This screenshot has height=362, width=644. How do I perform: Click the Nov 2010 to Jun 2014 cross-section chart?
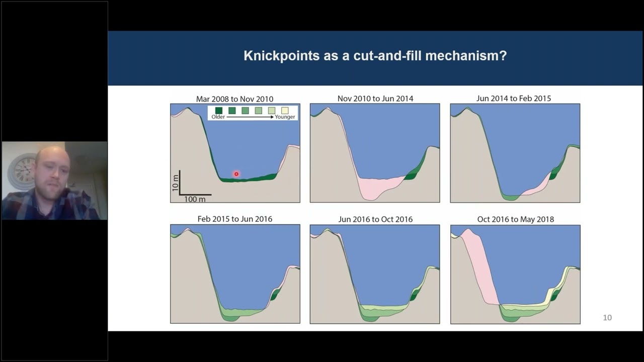[x=375, y=153]
